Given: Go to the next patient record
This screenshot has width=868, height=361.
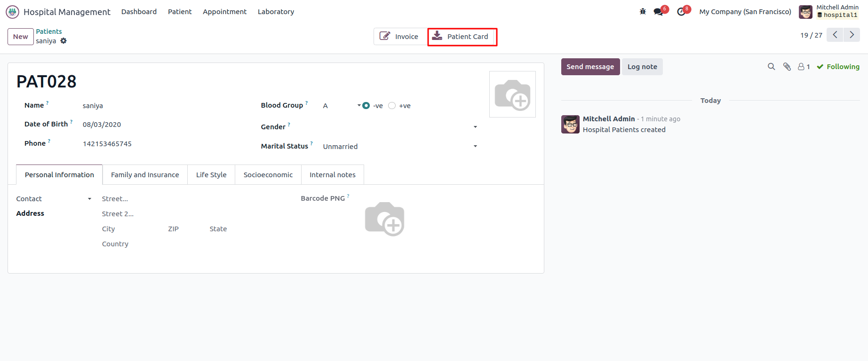Looking at the screenshot, I should pyautogui.click(x=852, y=35).
